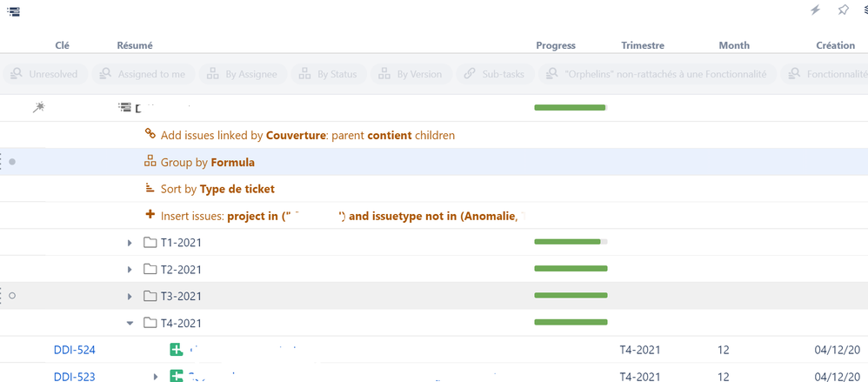This screenshot has height=382, width=868.
Task: Click the lightning bolt automation icon
Action: click(x=815, y=10)
